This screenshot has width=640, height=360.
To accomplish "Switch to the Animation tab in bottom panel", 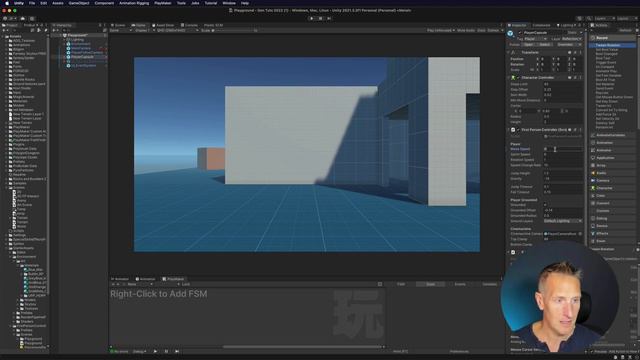I will (146, 279).
